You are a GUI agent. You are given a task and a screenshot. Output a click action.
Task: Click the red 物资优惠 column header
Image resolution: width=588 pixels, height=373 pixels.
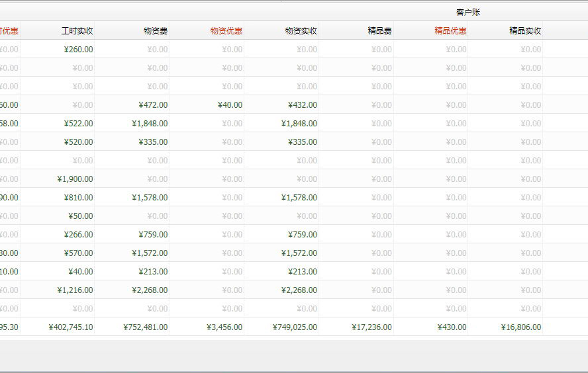(226, 31)
